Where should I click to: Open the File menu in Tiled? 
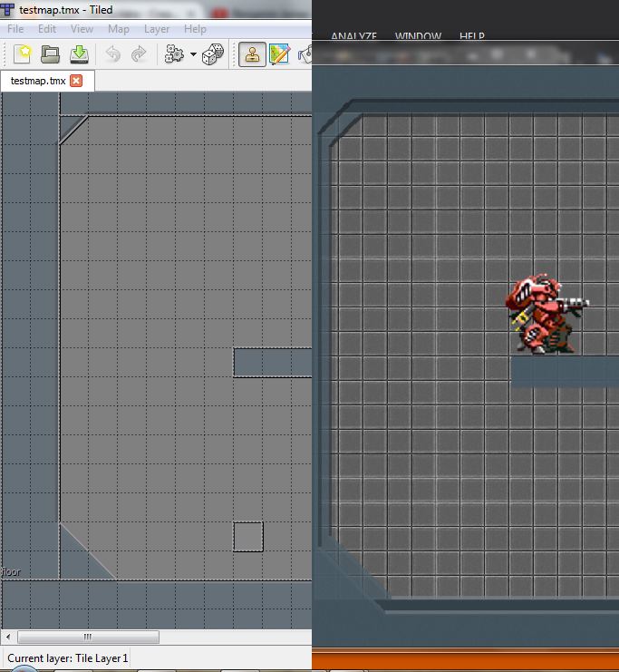(15, 29)
